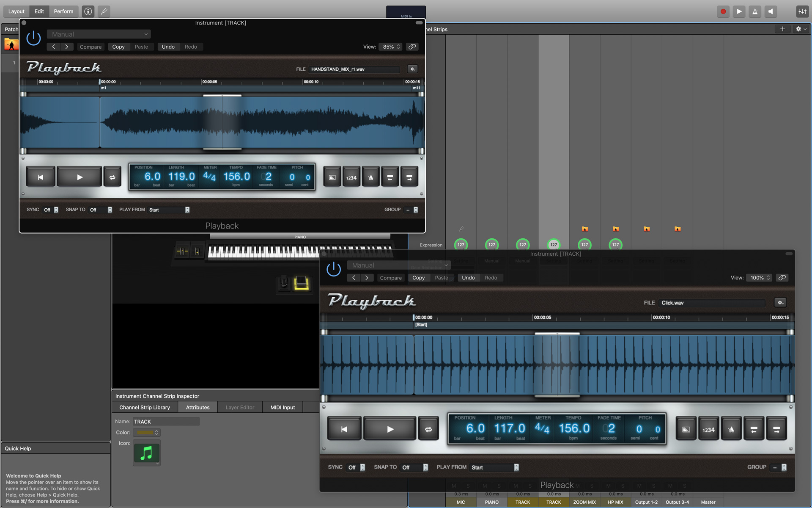Toggle SNAP TO off in top Playback
The height and width of the screenshot is (508, 812).
(x=99, y=210)
